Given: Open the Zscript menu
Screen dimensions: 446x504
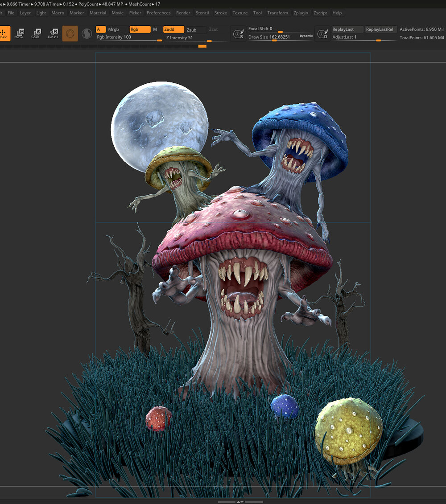Looking at the screenshot, I should [x=320, y=13].
